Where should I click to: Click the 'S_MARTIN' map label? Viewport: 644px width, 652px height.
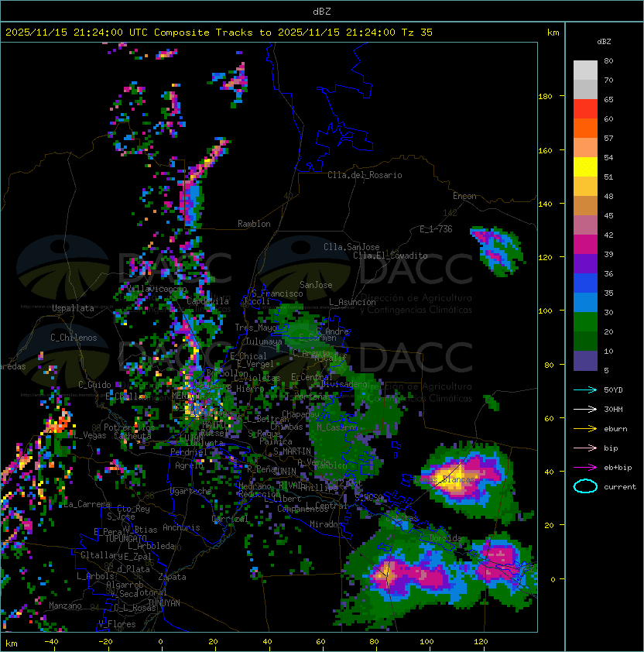292,451
